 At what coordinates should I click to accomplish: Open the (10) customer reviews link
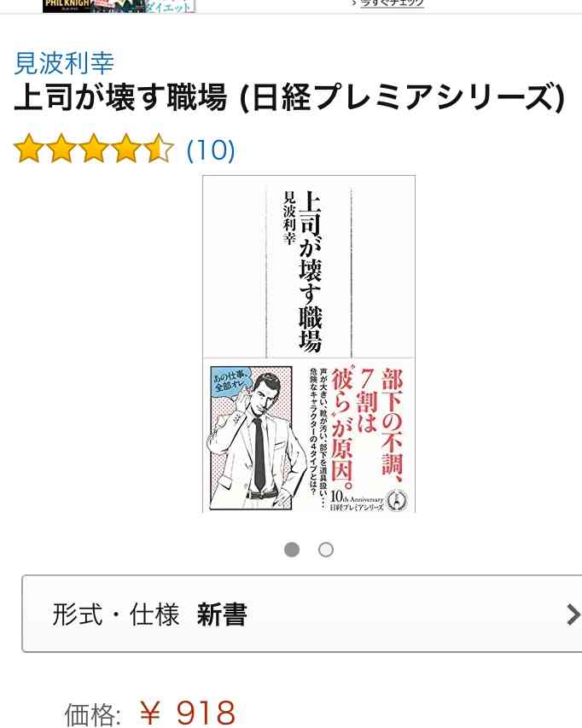click(211, 150)
